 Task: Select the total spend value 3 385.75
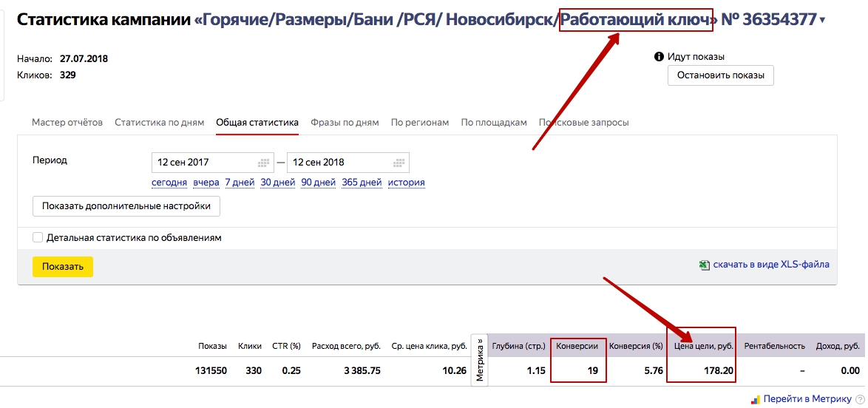pyautogui.click(x=362, y=371)
